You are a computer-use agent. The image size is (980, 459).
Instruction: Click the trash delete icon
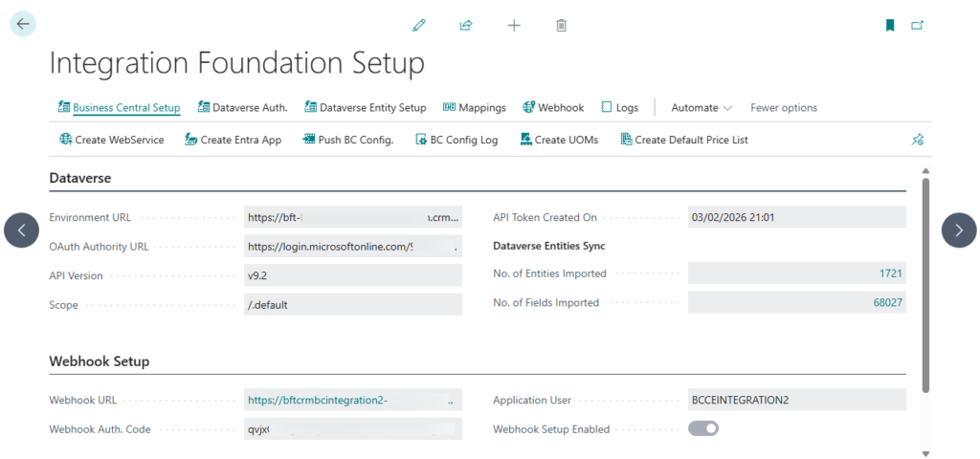click(562, 25)
